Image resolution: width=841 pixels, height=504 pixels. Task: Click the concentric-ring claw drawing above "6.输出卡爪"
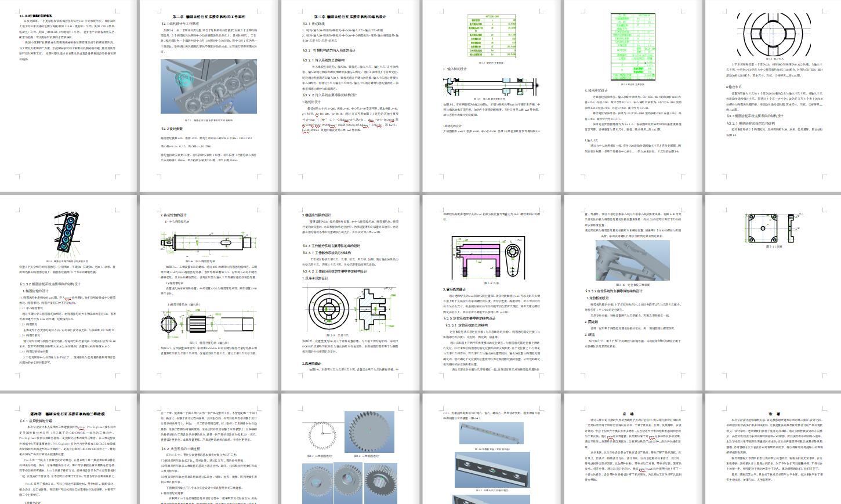click(774, 34)
